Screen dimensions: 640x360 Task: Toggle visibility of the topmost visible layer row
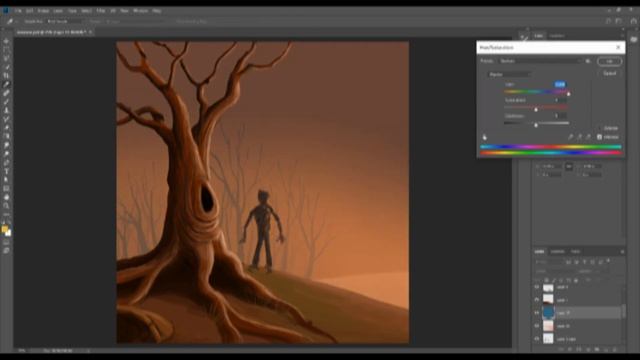point(537,287)
